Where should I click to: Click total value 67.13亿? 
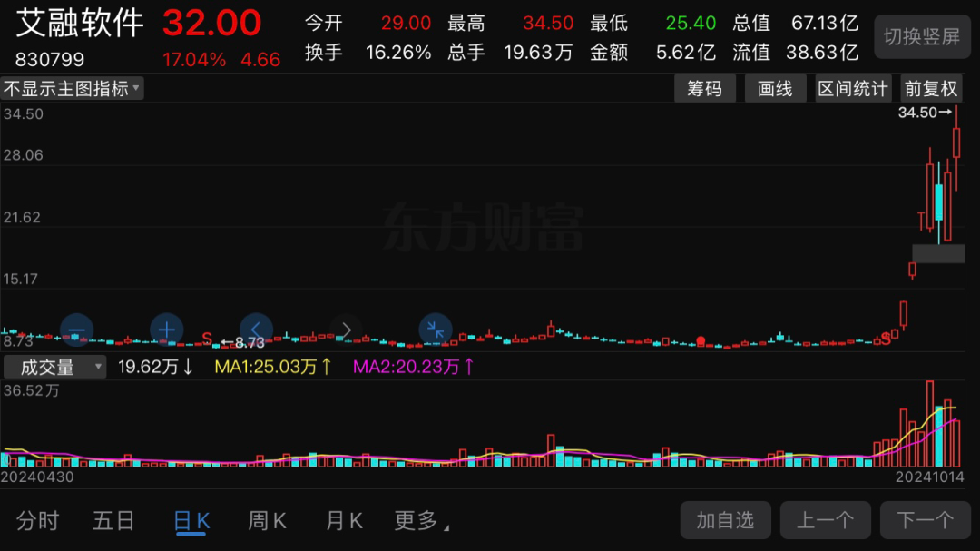pyautogui.click(x=824, y=24)
